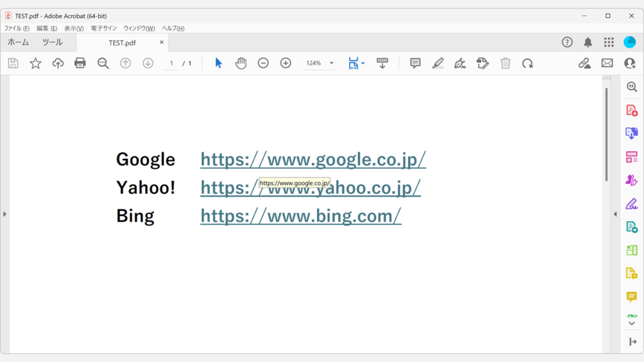Choose the Selection arrow tool
644x362 pixels.
pos(218,63)
